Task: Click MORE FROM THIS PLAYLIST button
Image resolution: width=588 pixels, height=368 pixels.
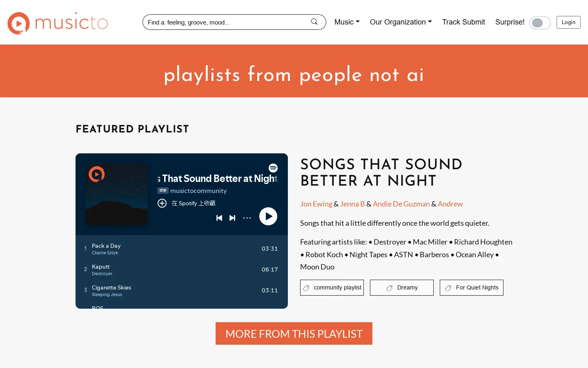Action: click(294, 334)
